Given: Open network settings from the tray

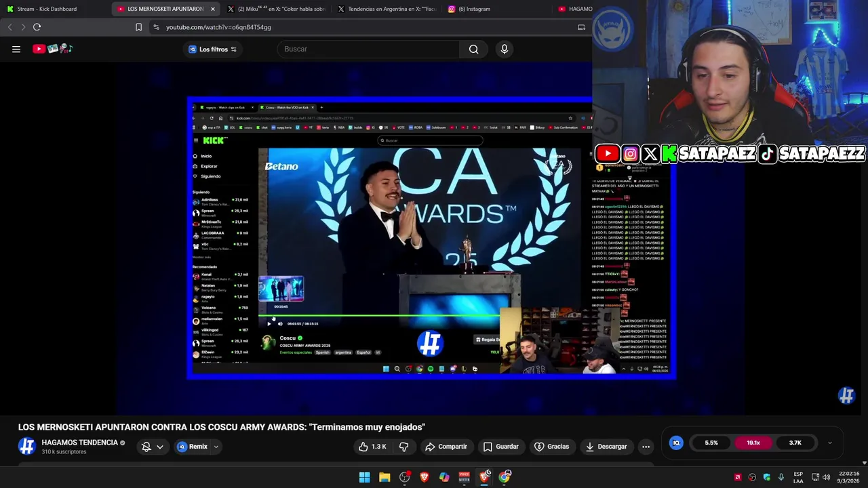Looking at the screenshot, I should click(x=815, y=477).
